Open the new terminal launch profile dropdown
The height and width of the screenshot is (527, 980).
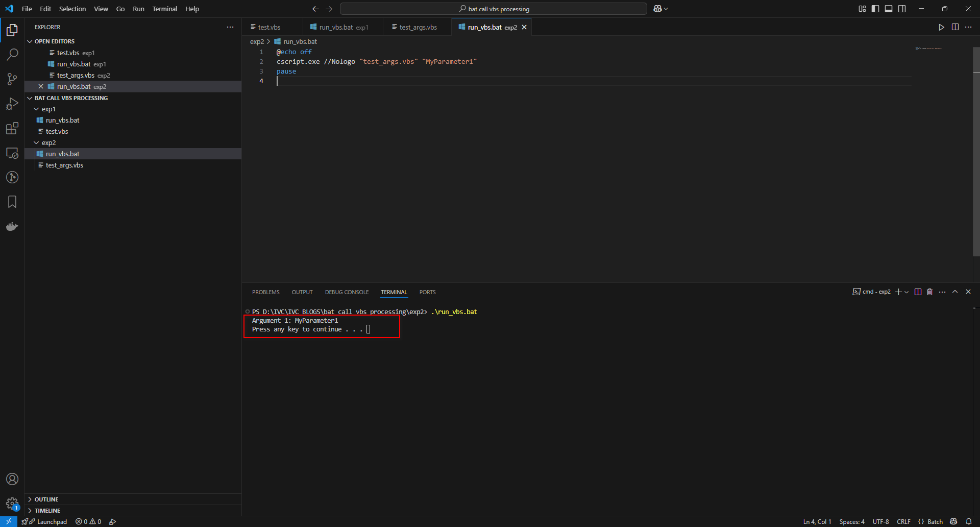pyautogui.click(x=906, y=292)
